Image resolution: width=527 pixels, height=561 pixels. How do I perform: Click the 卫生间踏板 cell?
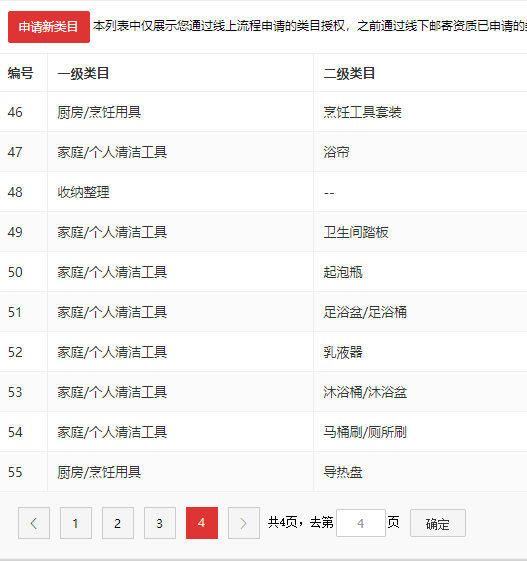[x=356, y=232]
